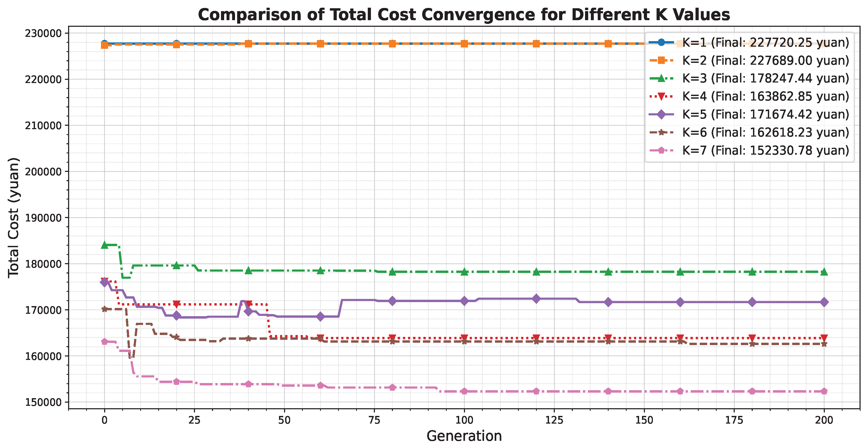The height and width of the screenshot is (448, 868).
Task: Click the chart title text
Action: coord(464,15)
